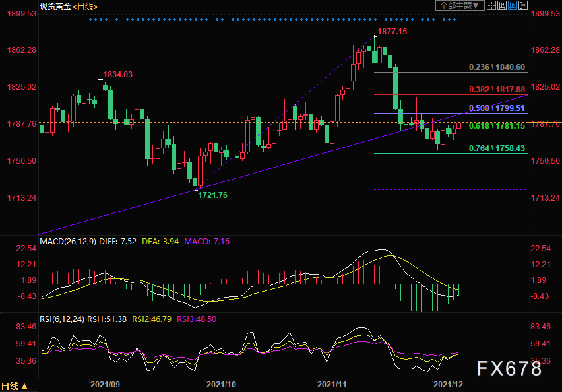Click the right MACD axis value -8.43
The height and width of the screenshot is (392, 562).
540,296
